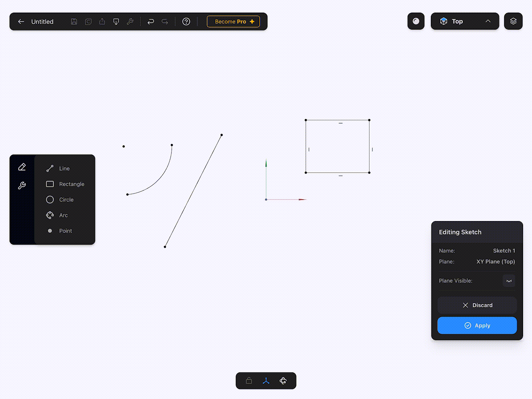Image resolution: width=532 pixels, height=399 pixels.
Task: Click the Redo icon in the toolbar
Action: pyautogui.click(x=165, y=21)
